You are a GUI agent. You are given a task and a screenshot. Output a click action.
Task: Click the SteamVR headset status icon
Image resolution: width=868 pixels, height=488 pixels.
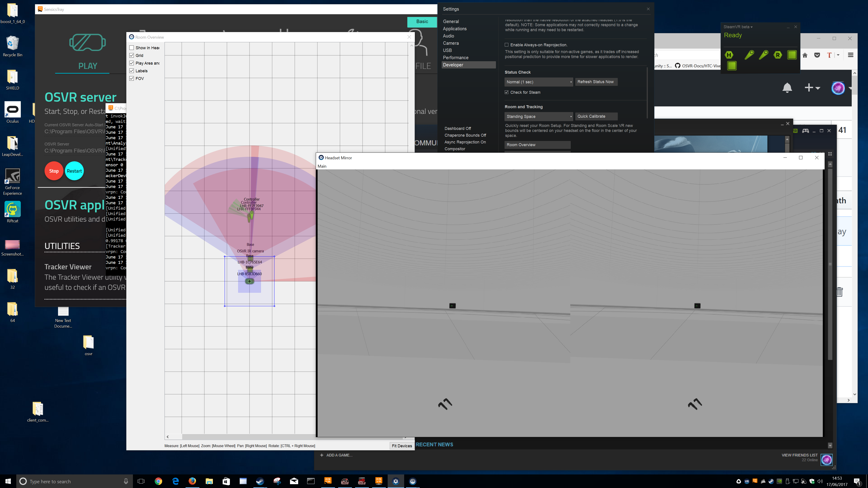click(x=729, y=55)
